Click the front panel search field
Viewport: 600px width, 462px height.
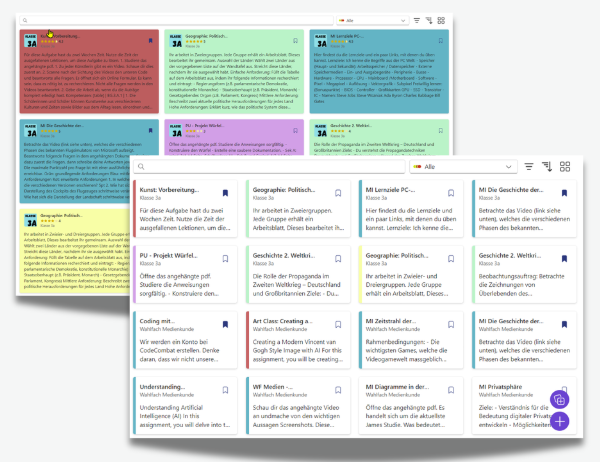click(269, 167)
